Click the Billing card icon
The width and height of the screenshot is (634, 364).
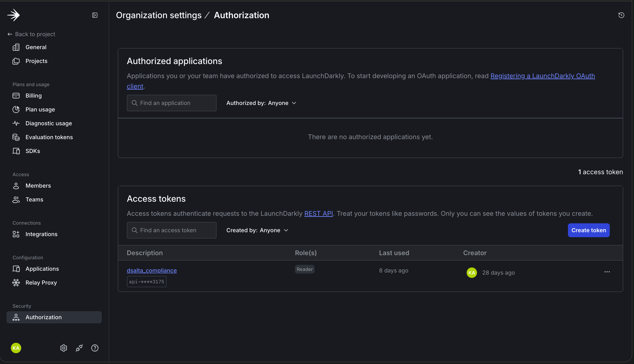point(16,96)
